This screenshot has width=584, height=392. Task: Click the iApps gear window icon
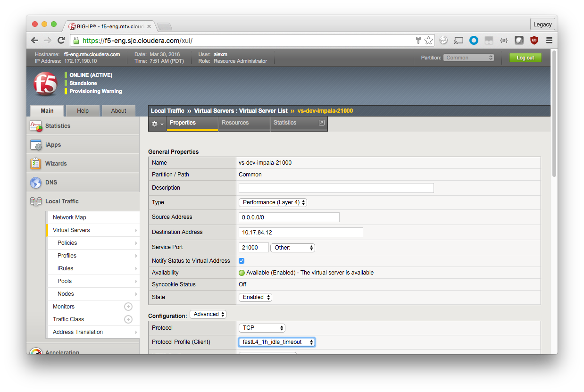[x=36, y=145]
